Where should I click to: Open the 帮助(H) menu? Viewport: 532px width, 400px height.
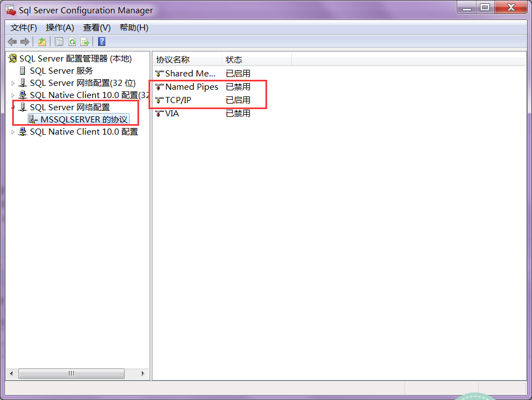click(134, 28)
